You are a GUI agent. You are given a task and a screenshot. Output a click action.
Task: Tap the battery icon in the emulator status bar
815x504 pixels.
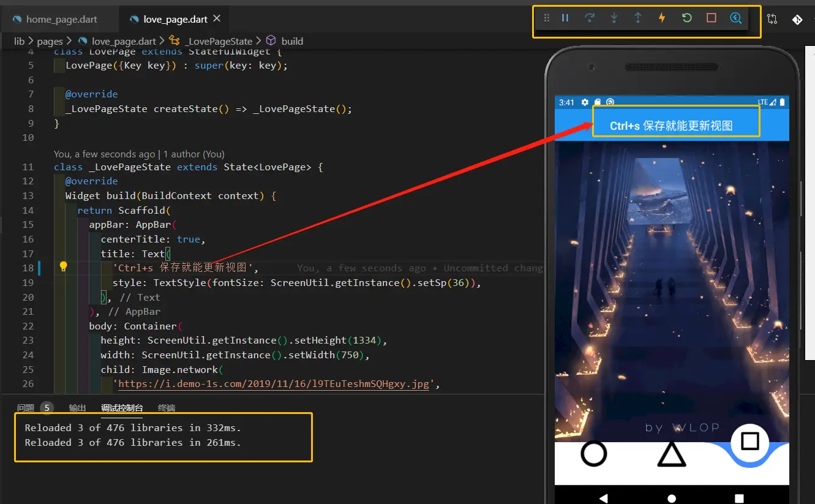pos(782,102)
